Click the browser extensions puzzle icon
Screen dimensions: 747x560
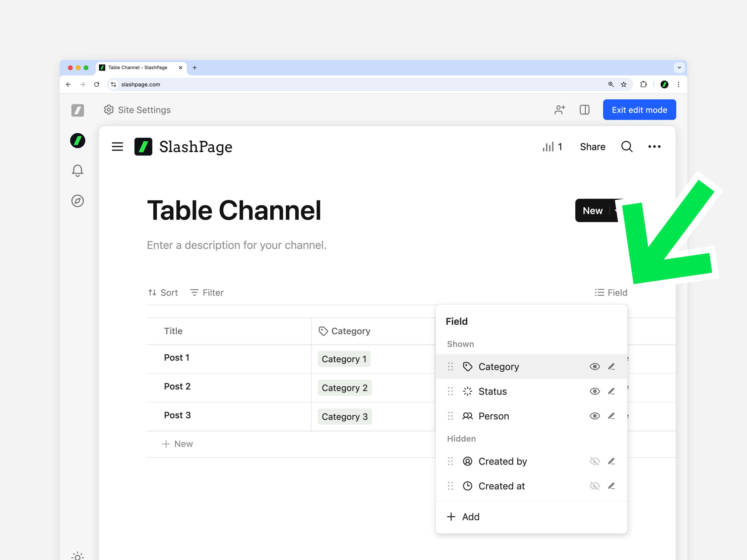644,84
